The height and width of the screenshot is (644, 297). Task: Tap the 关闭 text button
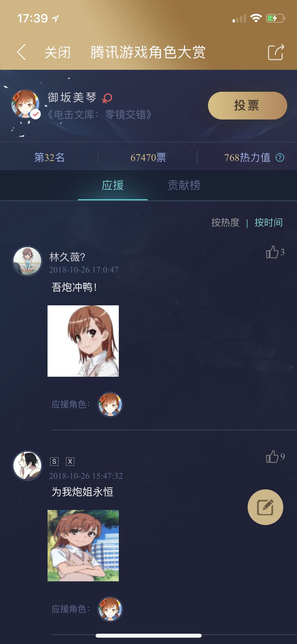58,52
